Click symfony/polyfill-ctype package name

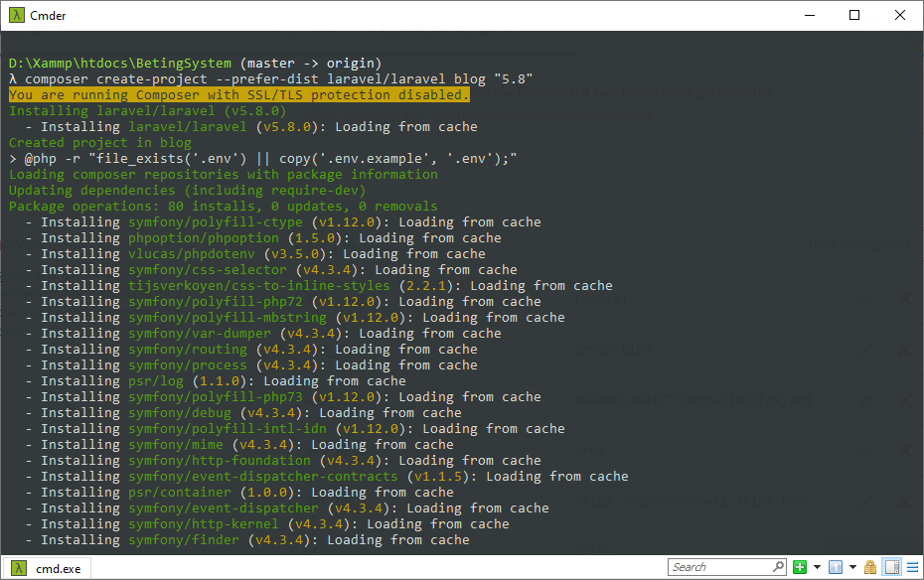click(x=216, y=222)
